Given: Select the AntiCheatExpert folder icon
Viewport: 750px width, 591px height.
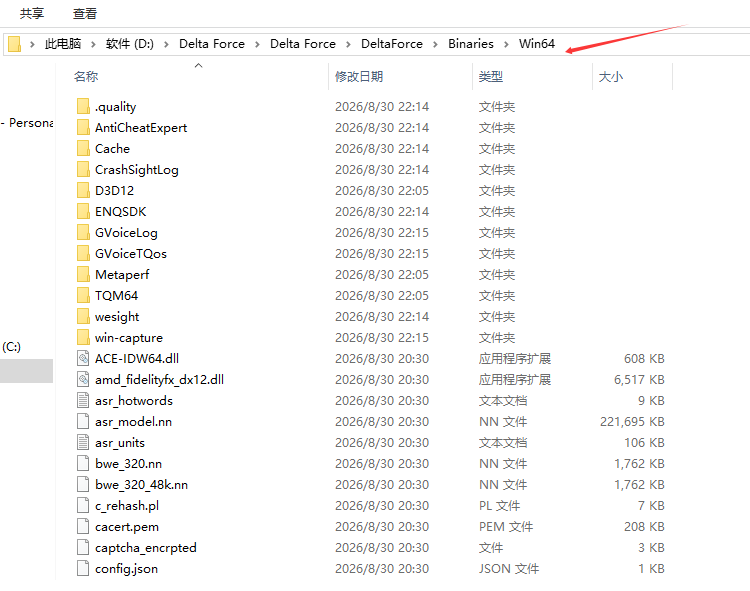Looking at the screenshot, I should click(x=83, y=127).
